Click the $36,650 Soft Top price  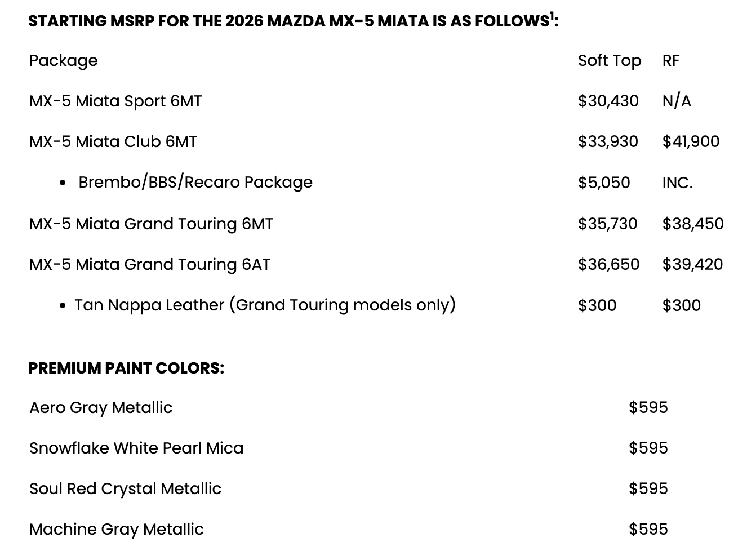[608, 264]
